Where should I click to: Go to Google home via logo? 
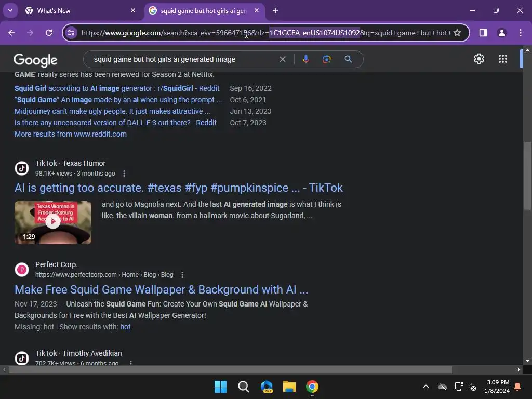pyautogui.click(x=35, y=60)
